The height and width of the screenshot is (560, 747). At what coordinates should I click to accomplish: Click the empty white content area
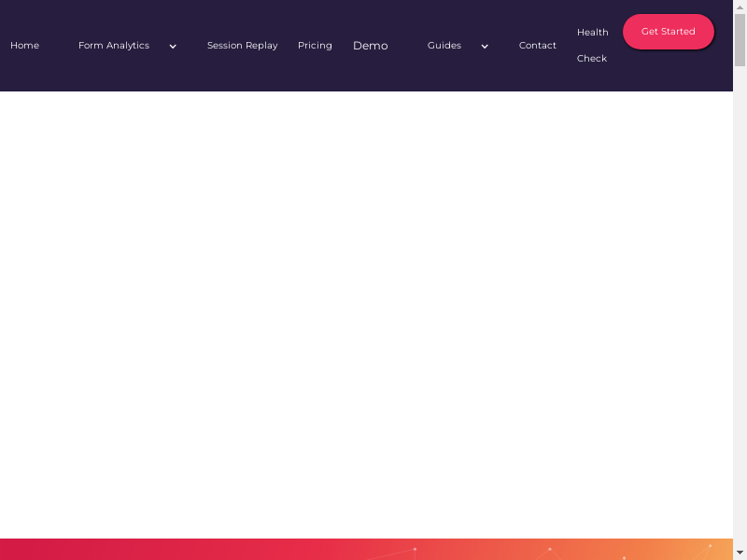click(366, 308)
